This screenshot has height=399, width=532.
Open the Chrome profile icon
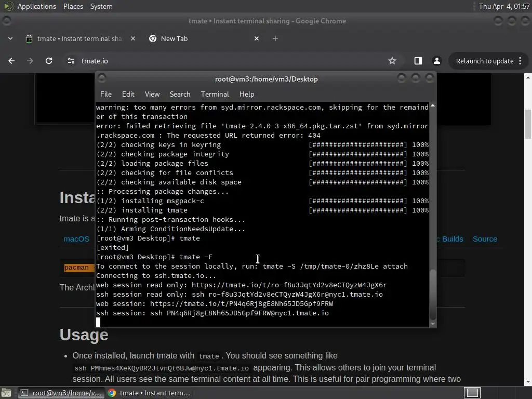436,61
